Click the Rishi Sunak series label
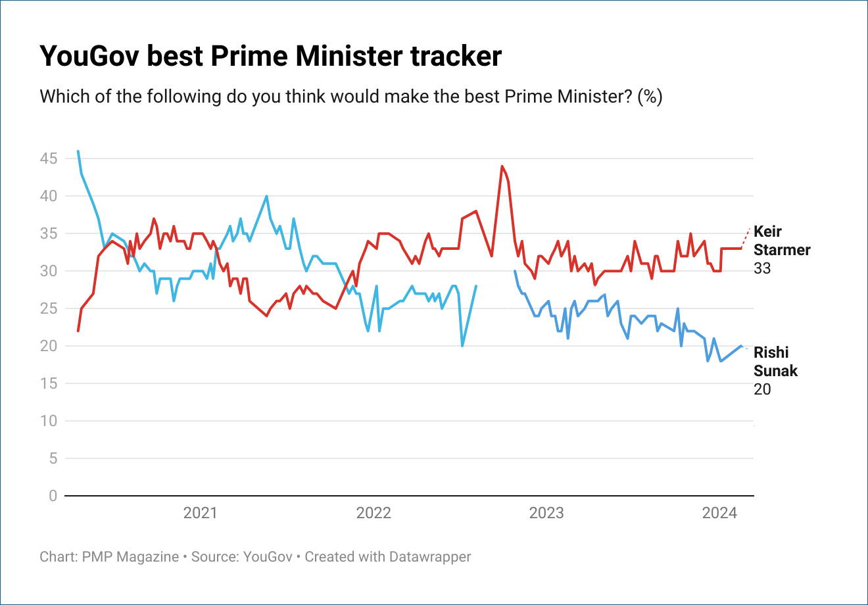This screenshot has height=605, width=868. tap(775, 361)
